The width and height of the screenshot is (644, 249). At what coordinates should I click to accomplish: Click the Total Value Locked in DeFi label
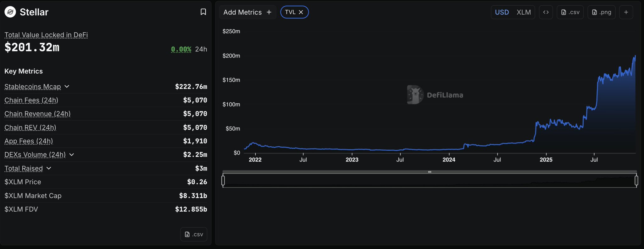pos(46,35)
